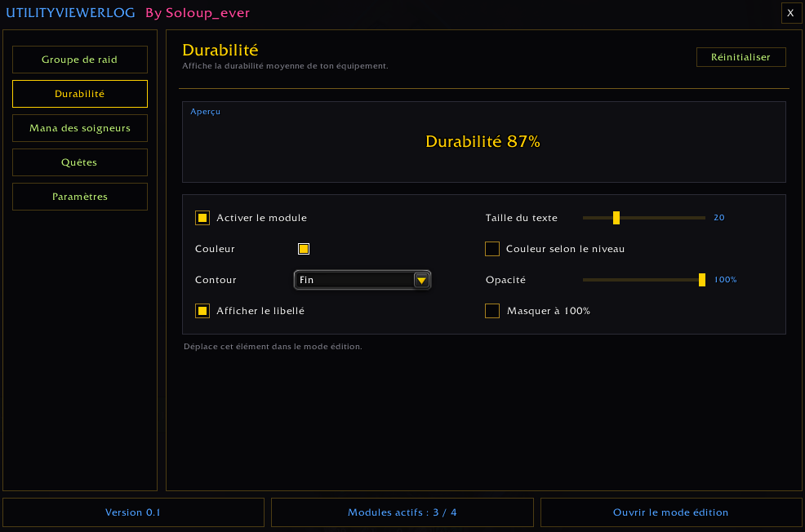Click the Opacité slider handle
805x532 pixels.
(702, 280)
